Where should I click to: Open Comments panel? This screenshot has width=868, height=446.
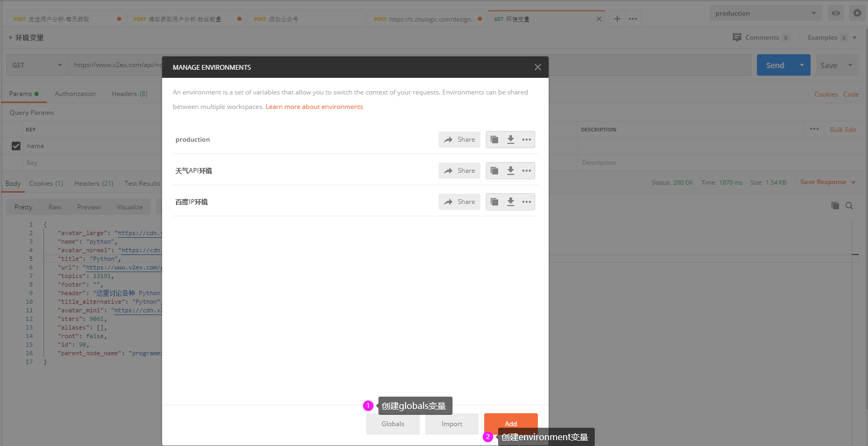tap(761, 38)
